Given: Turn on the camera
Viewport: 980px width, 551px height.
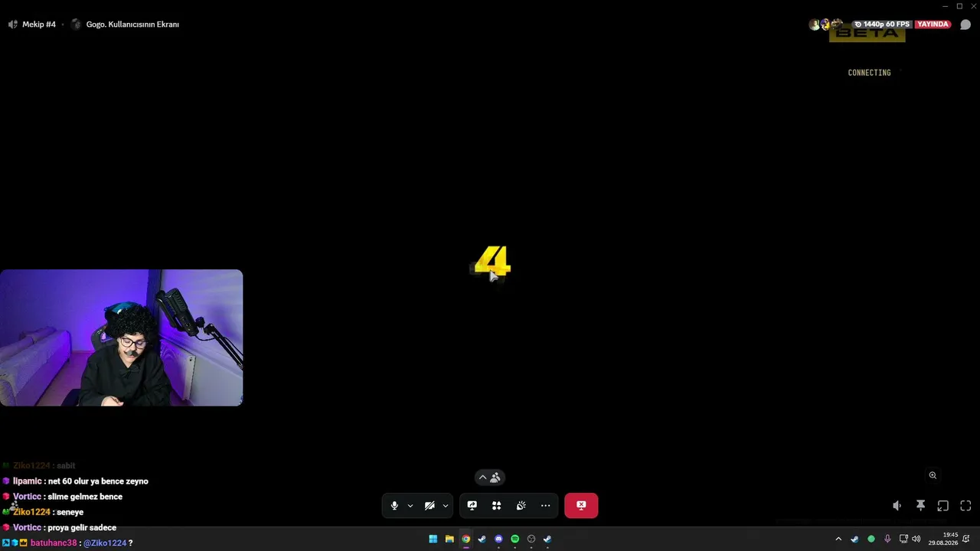Looking at the screenshot, I should coord(430,506).
